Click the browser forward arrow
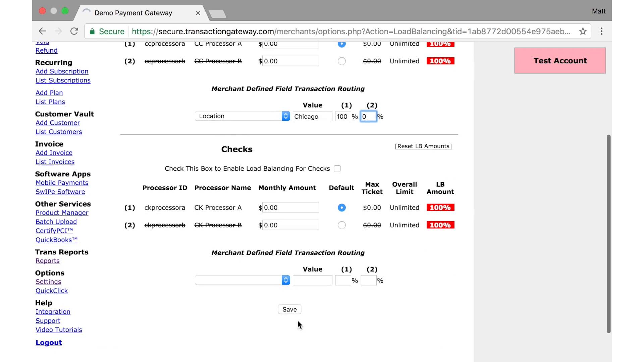This screenshot has height=362, width=644. (58, 31)
